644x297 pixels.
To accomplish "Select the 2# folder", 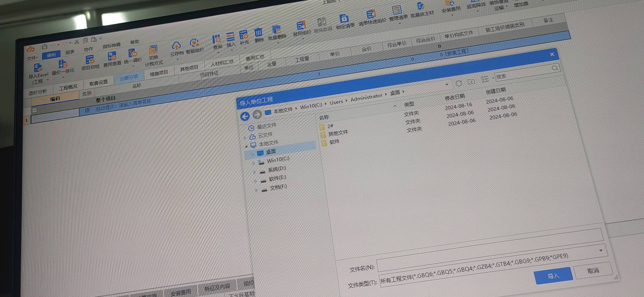I will click(x=330, y=126).
